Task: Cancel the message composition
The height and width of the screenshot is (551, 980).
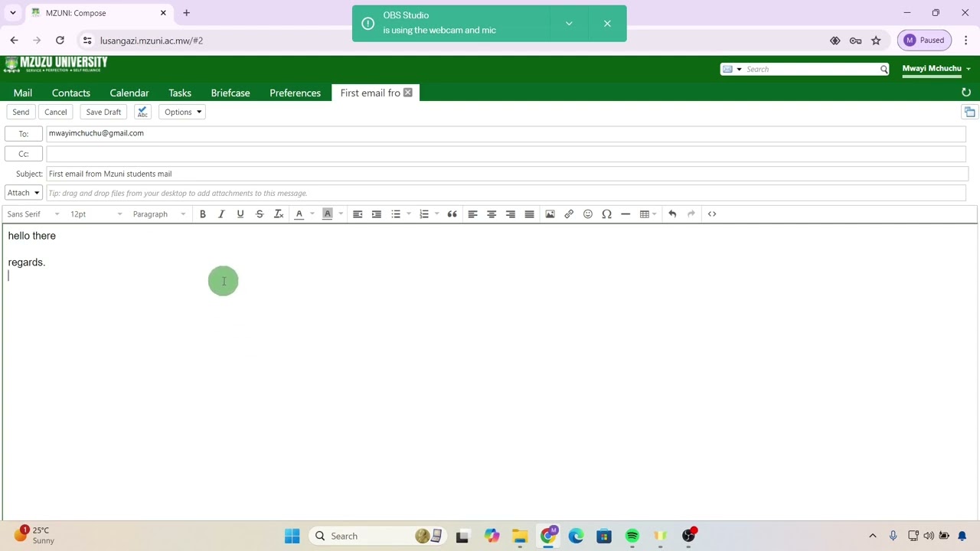Action: pos(55,112)
